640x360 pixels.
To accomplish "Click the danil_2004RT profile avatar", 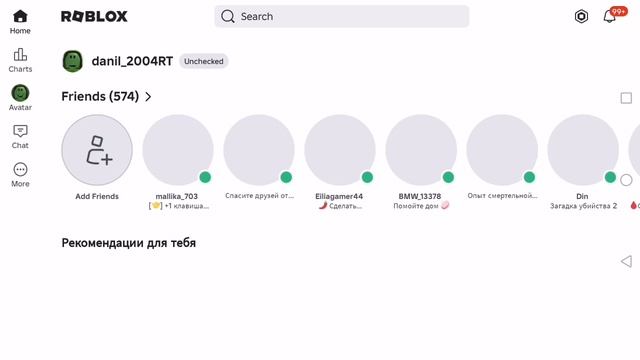I will [73, 61].
